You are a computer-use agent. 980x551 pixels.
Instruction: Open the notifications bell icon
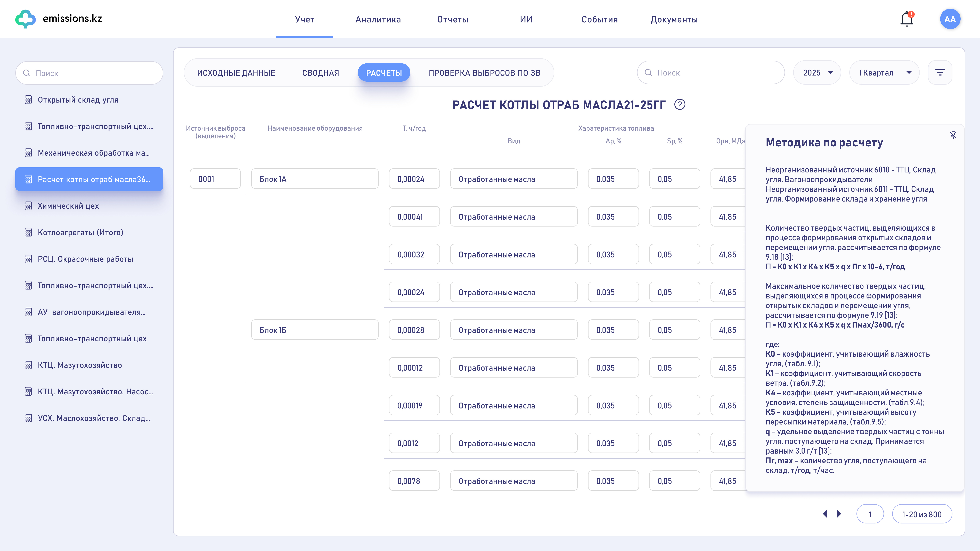point(906,19)
